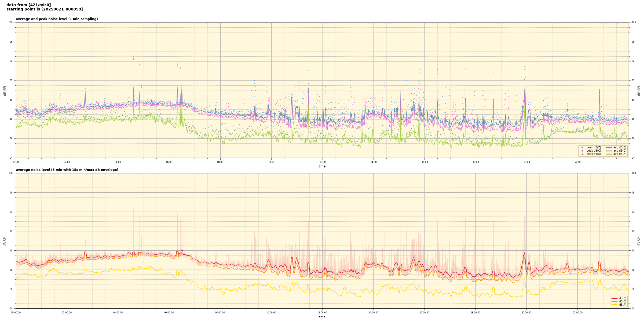Click the avg dB(Z) legend line
644x322 pixels.
click(x=609, y=148)
